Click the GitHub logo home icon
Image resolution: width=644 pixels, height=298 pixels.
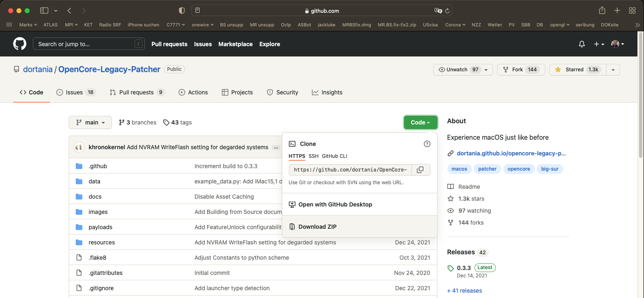coord(19,44)
